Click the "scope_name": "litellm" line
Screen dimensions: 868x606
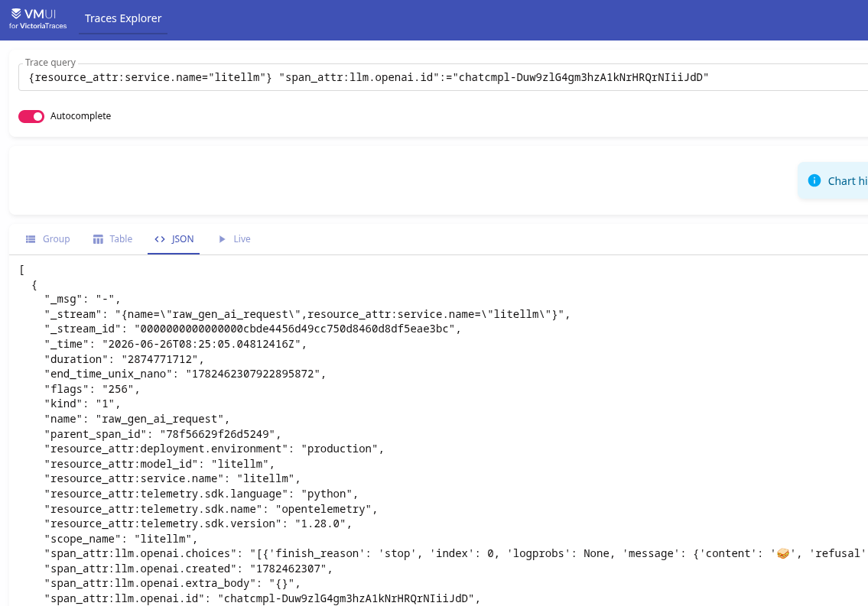point(122,539)
